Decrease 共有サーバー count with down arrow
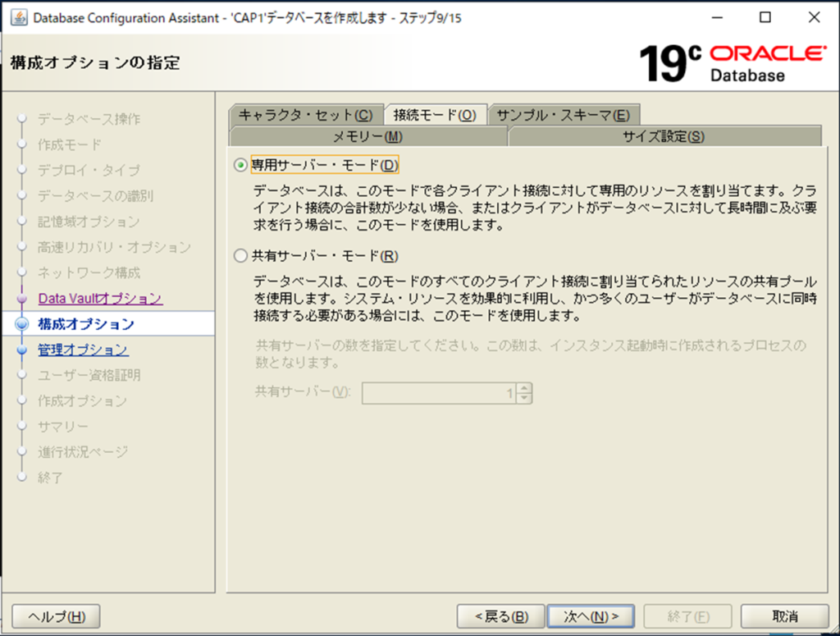This screenshot has width=840, height=636. click(525, 399)
